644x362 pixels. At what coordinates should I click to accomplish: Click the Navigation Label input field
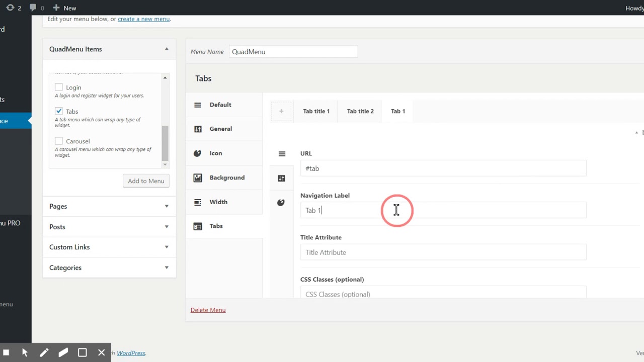[443, 210]
